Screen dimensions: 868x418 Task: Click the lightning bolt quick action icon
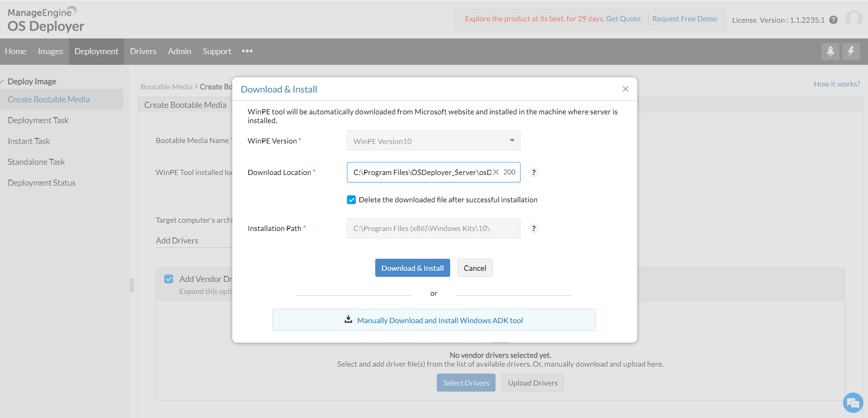[851, 51]
